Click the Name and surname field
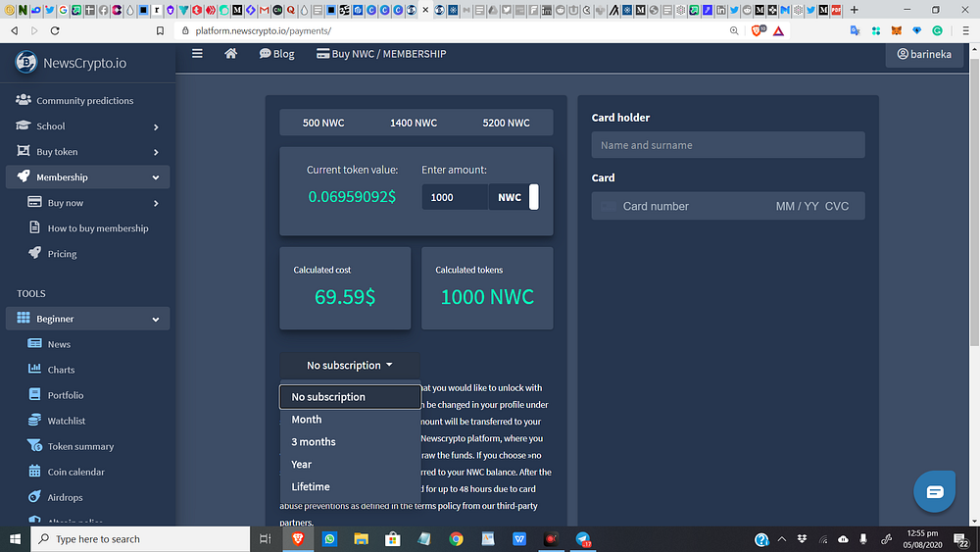Viewport: 980px width, 552px height. click(728, 145)
